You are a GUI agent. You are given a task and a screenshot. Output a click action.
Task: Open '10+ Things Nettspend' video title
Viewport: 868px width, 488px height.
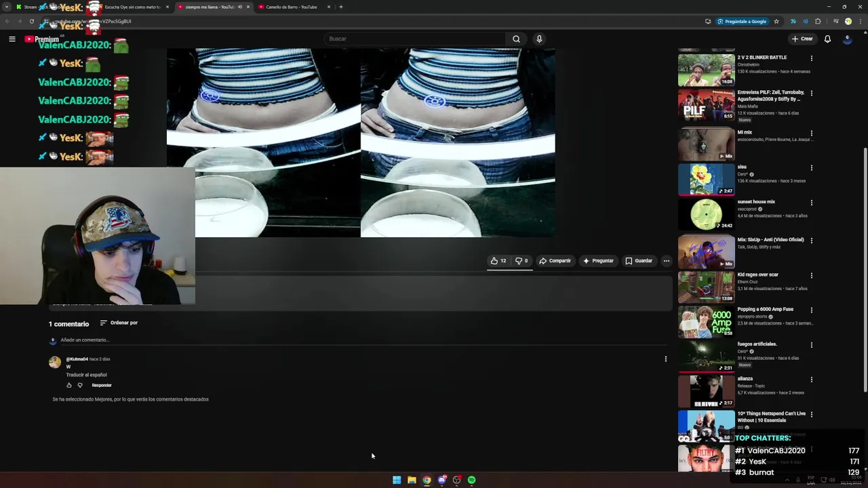click(x=772, y=417)
